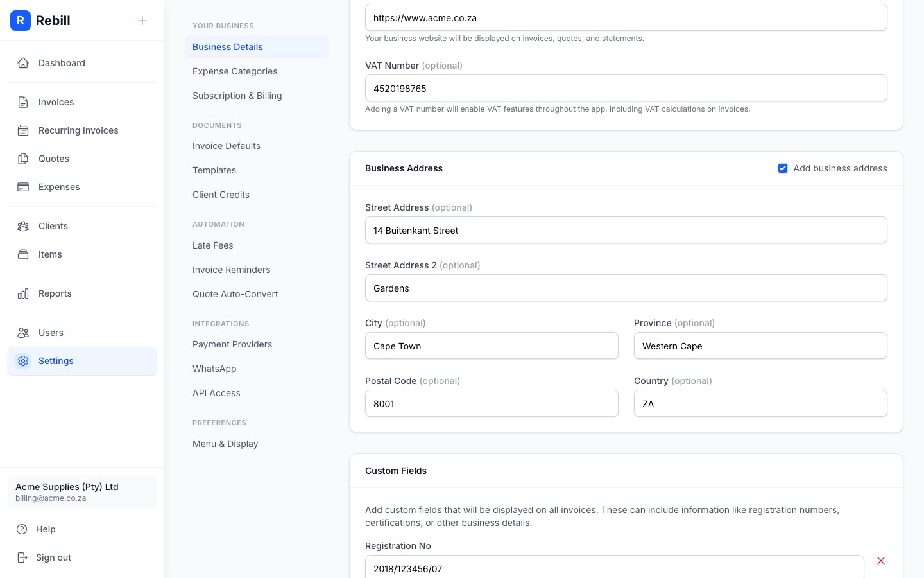Click the Invoices document icon
The width and height of the screenshot is (924, 578).
[23, 102]
